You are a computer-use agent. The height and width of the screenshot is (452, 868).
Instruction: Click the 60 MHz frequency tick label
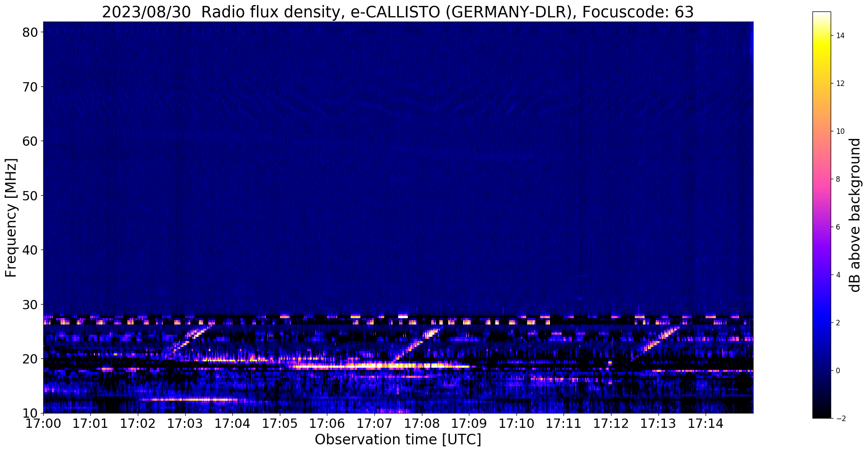(x=31, y=141)
